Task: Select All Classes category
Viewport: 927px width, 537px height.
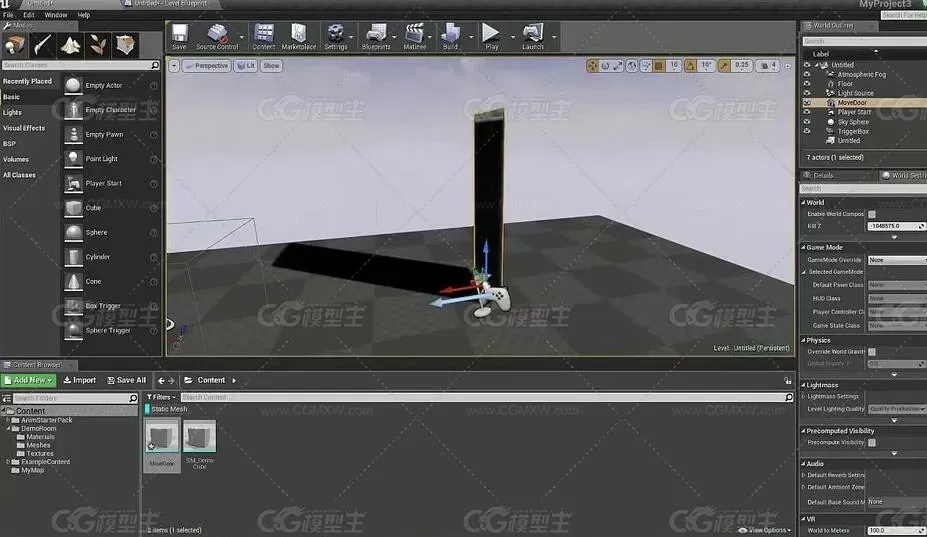Action: coord(19,175)
